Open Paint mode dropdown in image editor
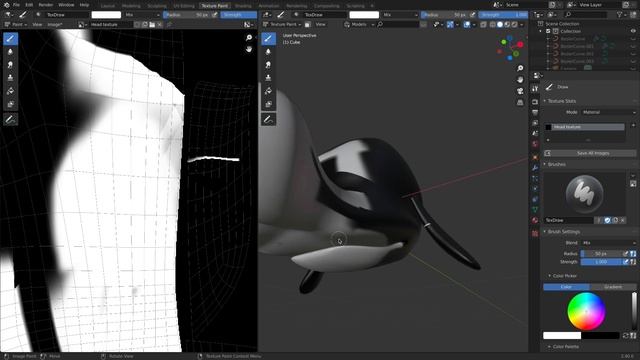The height and width of the screenshot is (360, 640). (15, 24)
